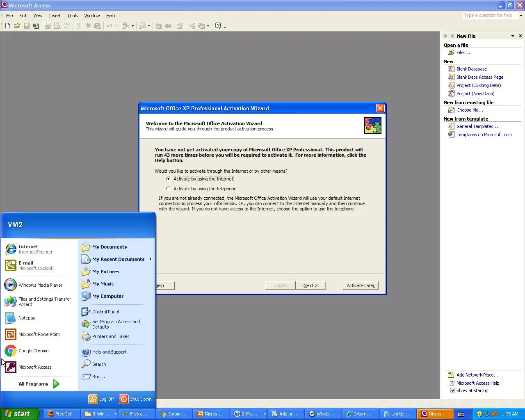
Task: Open the File menu
Action: [x=9, y=16]
